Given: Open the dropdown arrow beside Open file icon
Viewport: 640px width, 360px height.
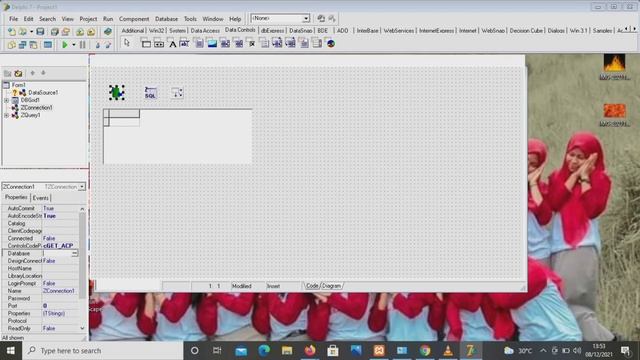Looking at the screenshot, I should tap(31, 31).
